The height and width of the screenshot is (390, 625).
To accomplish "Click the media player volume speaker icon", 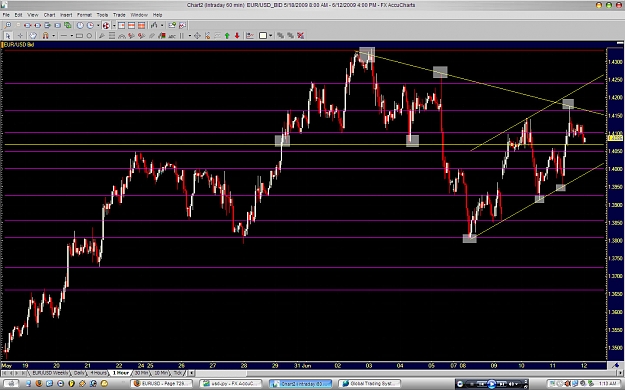I will 511,384.
